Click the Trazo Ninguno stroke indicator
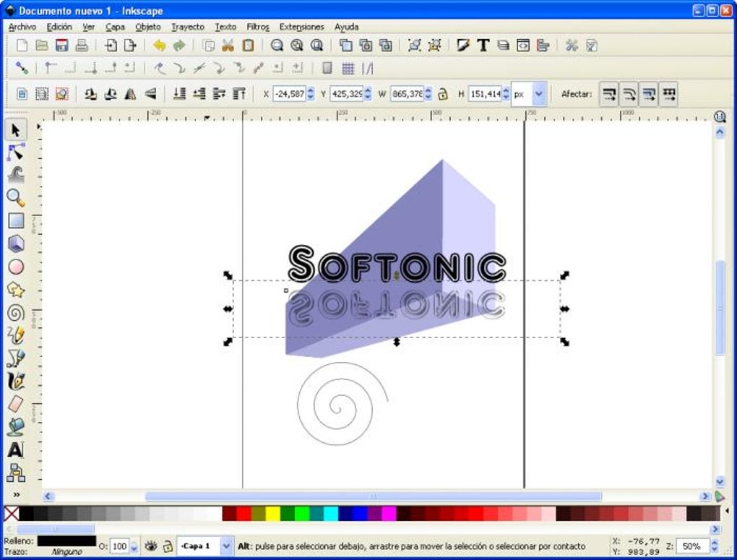The width and height of the screenshot is (737, 560). [x=66, y=552]
